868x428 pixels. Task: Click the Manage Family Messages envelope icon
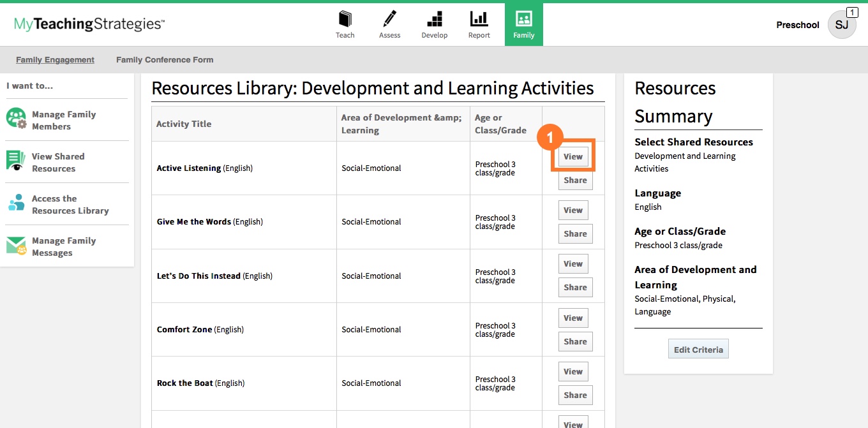17,246
